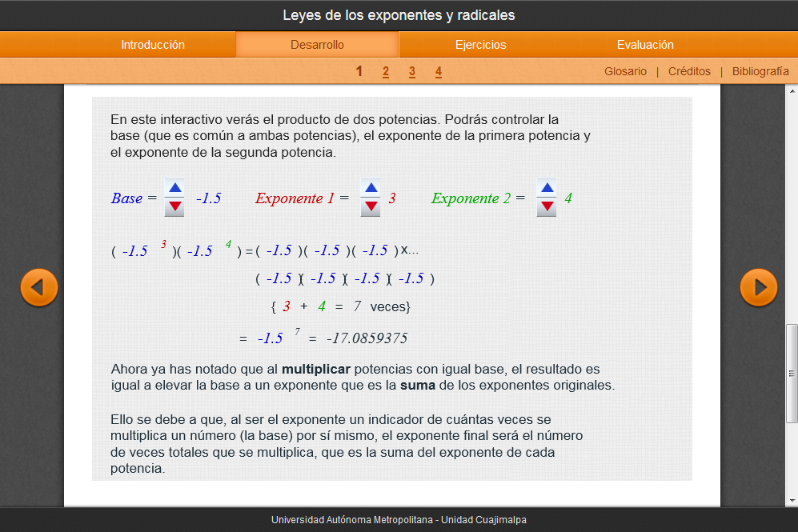The width and height of the screenshot is (798, 532).
Task: Lower Exponente 2 with its down arrow
Action: click(x=547, y=207)
